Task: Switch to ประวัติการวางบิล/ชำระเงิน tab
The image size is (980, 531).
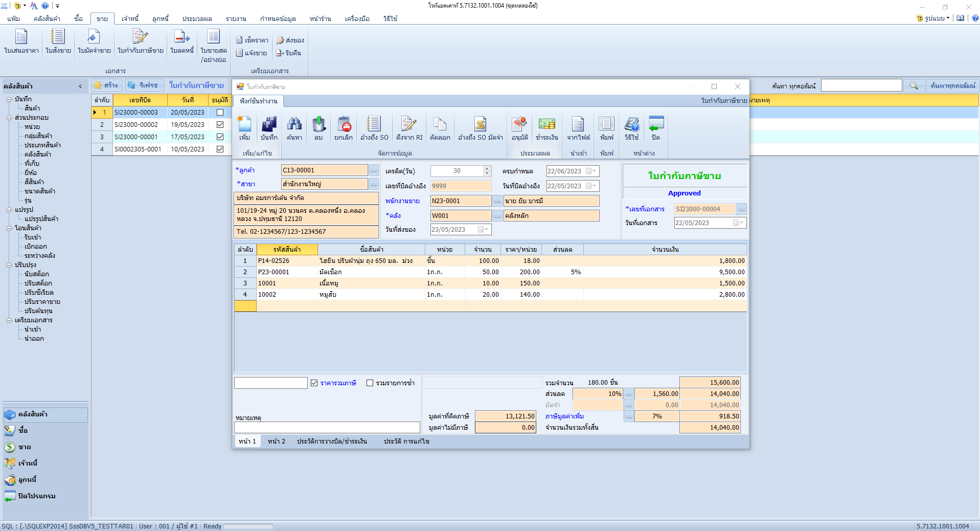Action: [332, 441]
